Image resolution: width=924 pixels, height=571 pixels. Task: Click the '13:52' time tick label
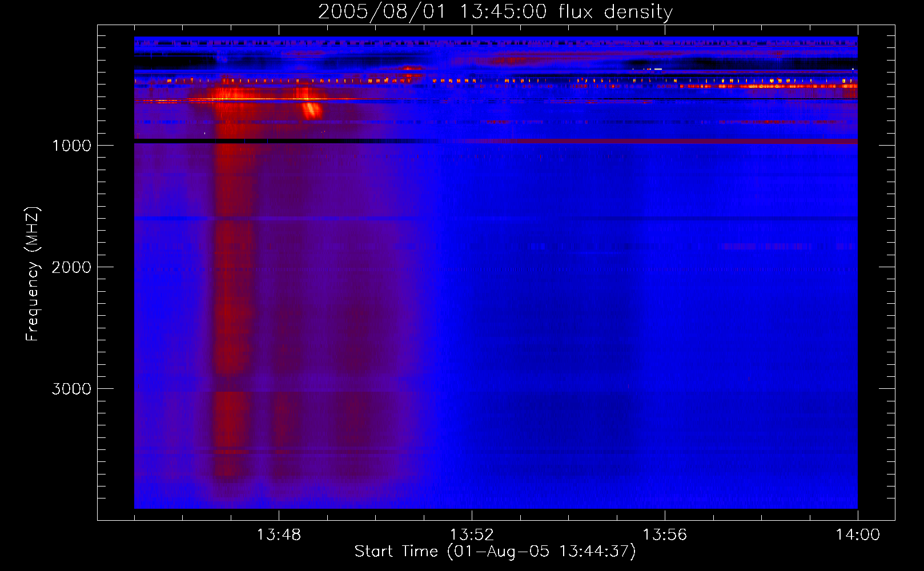472,535
